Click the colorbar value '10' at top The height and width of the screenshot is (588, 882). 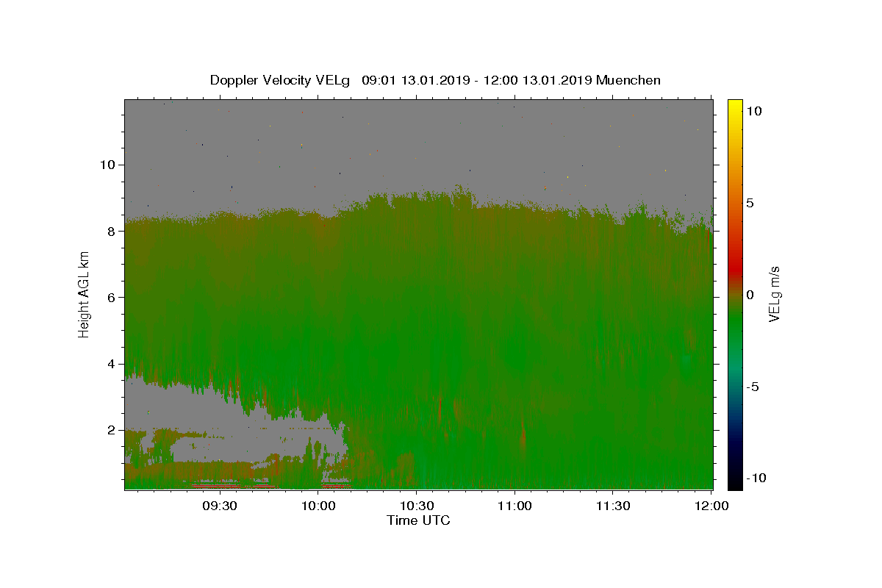pos(753,111)
